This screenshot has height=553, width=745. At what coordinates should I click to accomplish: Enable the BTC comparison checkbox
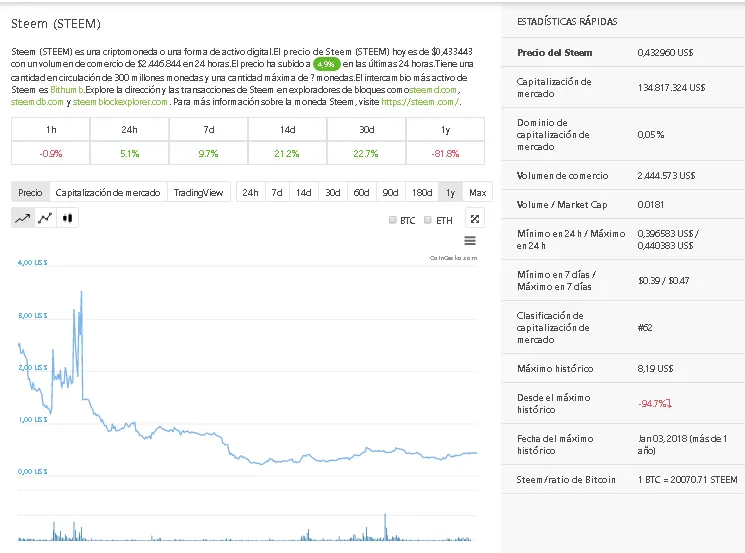(392, 220)
